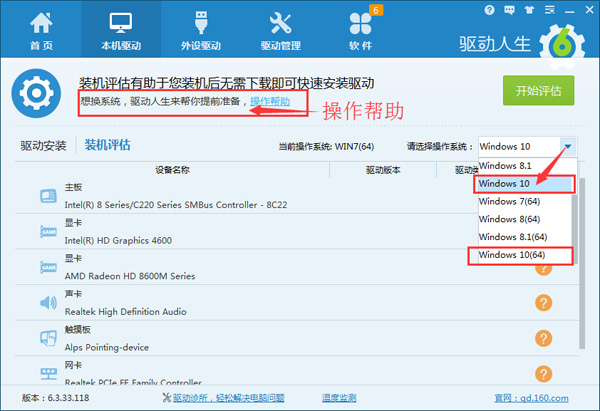Viewport: 600px width, 411px height.
Task: Open the main menu icon in title bar
Action: coord(549,10)
